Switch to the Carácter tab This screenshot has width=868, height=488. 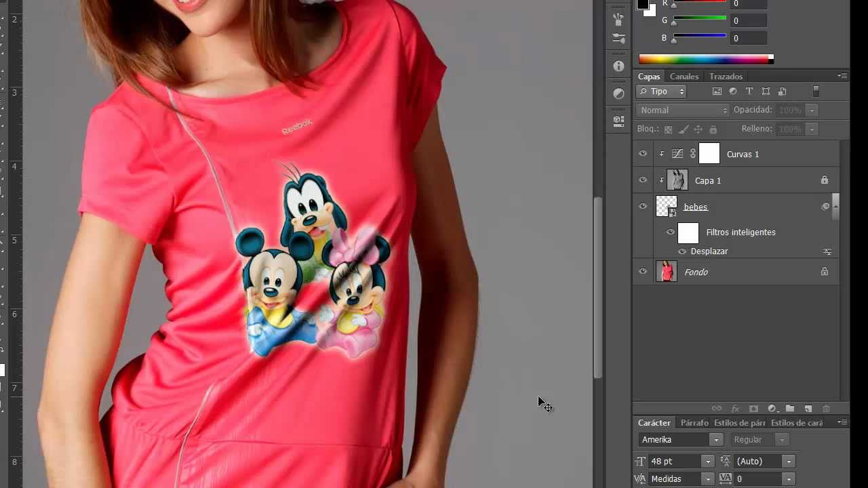pyautogui.click(x=654, y=423)
